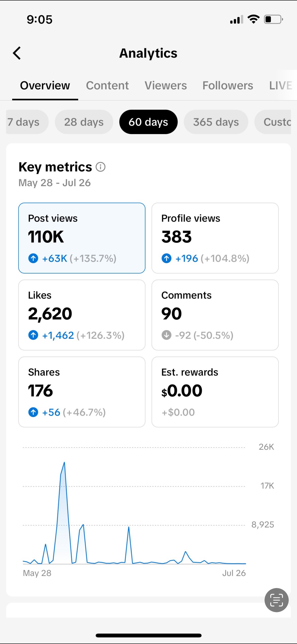Select the 7 days range chip
The width and height of the screenshot is (297, 644).
coord(25,122)
